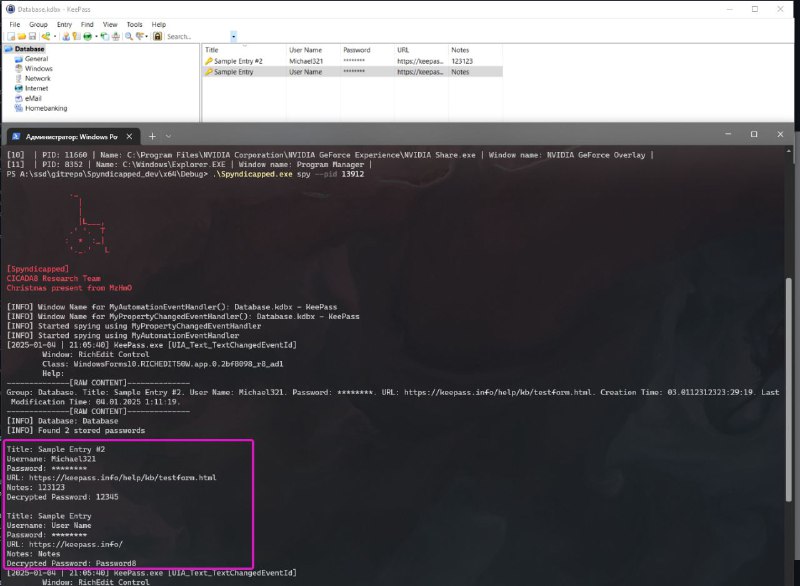Copy password via the toolbar key icon
Image resolution: width=800 pixels, height=586 pixels.
pyautogui.click(x=76, y=36)
